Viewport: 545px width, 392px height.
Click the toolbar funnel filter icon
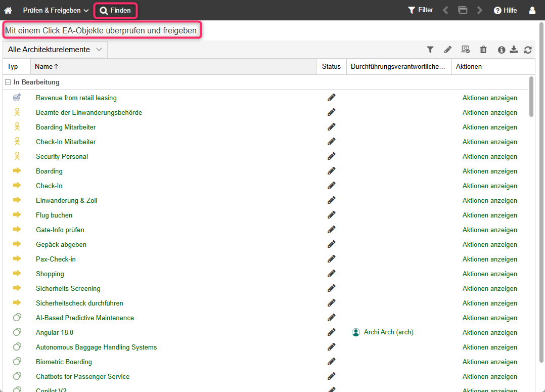(x=430, y=50)
